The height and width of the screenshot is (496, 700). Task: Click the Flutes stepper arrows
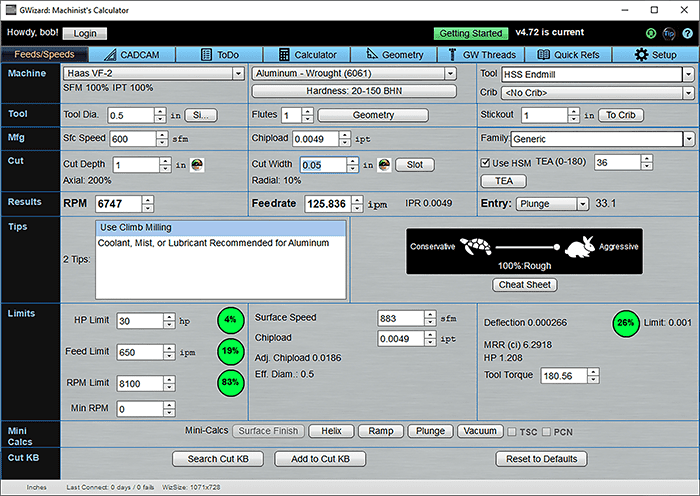307,116
